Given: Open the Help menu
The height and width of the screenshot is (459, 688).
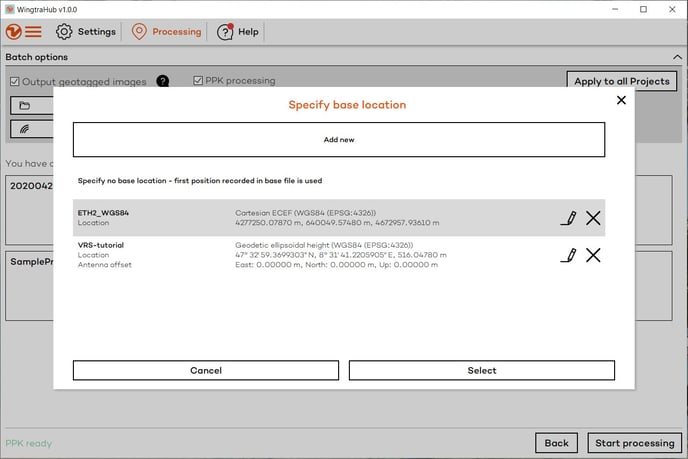Looking at the screenshot, I should [x=238, y=31].
